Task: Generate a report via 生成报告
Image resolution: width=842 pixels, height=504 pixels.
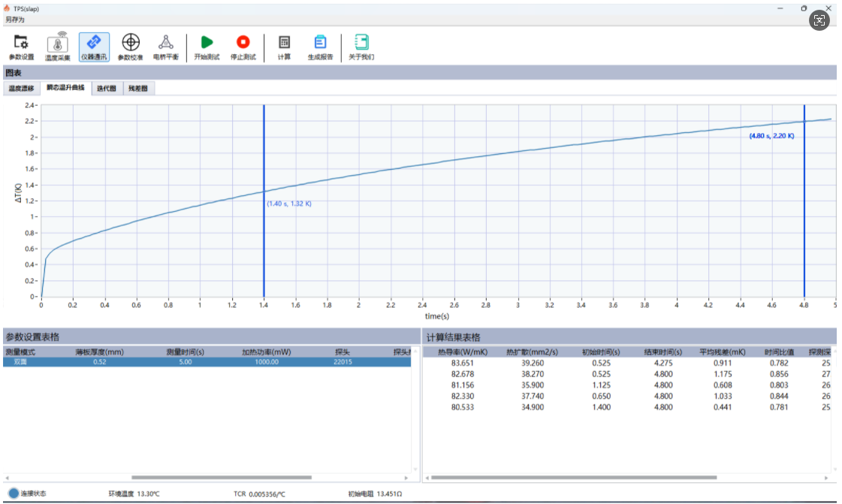Action: (x=320, y=47)
